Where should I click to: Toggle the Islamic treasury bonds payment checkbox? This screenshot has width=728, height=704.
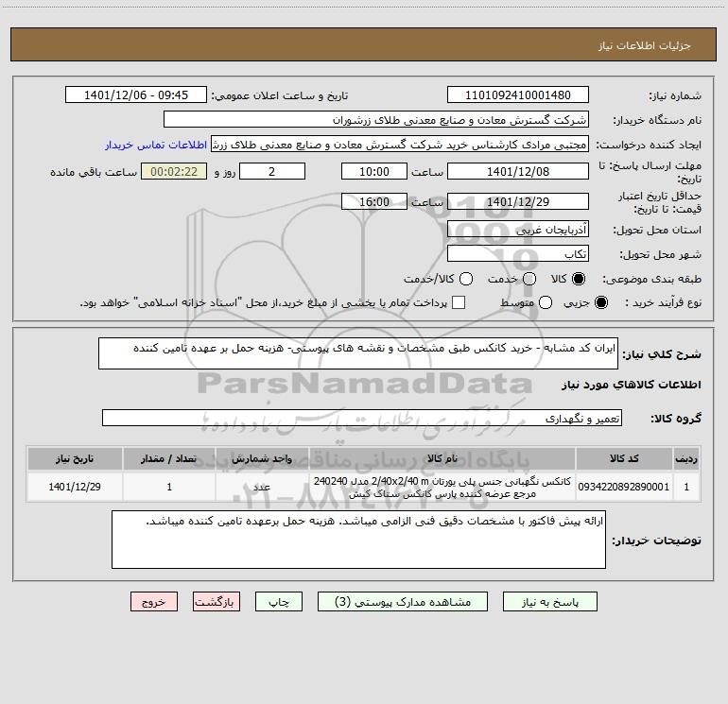459,302
